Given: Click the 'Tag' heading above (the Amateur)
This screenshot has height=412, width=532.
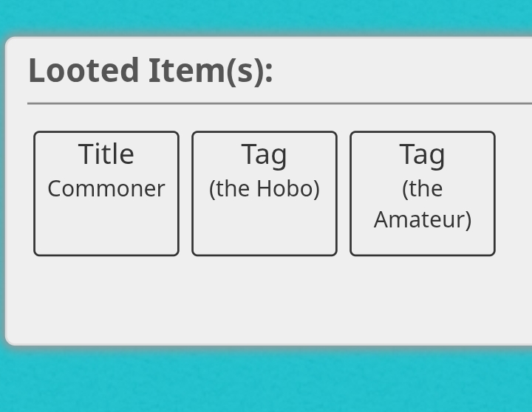Looking at the screenshot, I should [423, 155].
